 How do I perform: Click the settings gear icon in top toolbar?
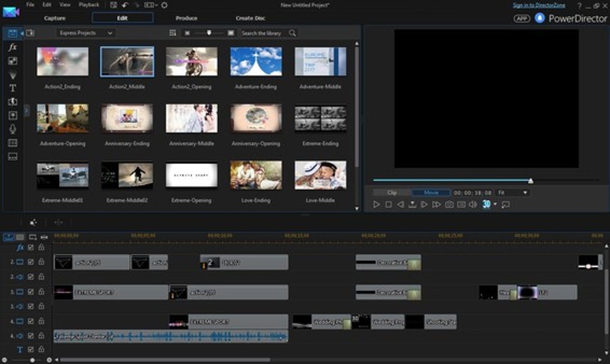coord(164,5)
